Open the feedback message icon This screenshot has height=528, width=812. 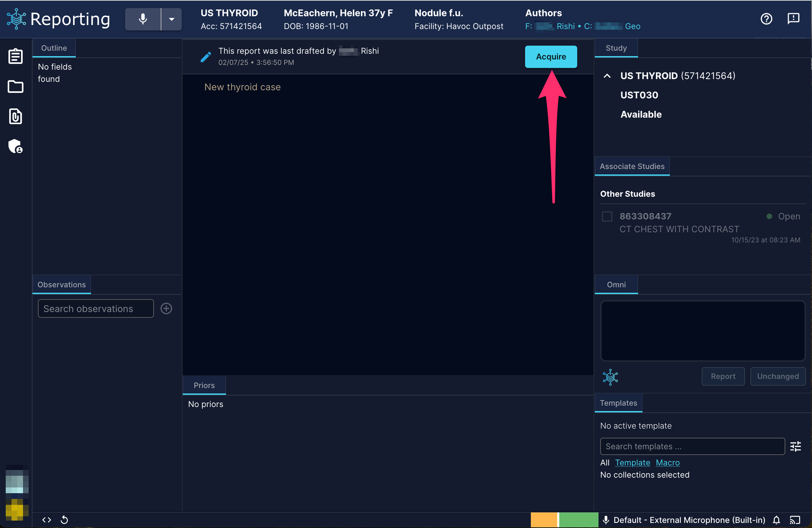pyautogui.click(x=793, y=18)
